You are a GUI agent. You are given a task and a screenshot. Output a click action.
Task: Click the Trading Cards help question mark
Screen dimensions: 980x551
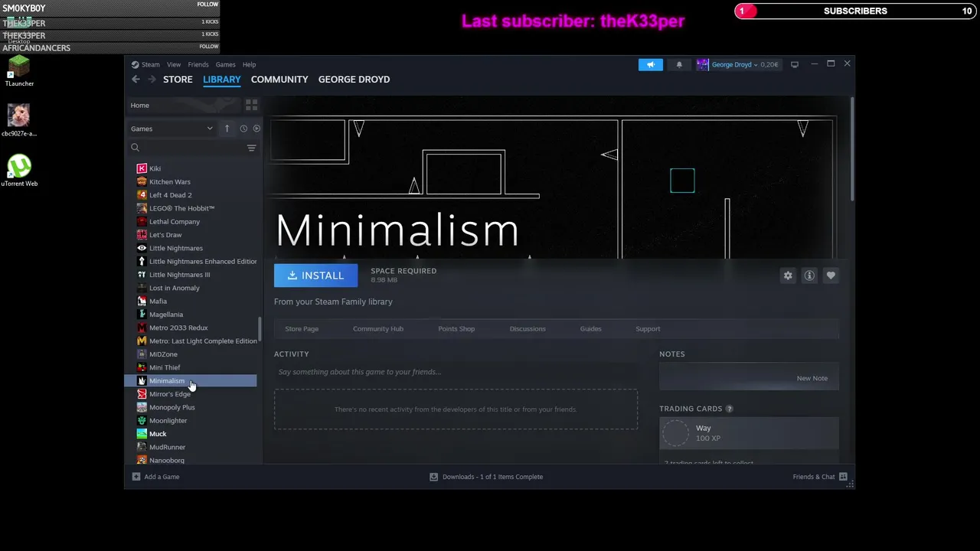coord(729,409)
